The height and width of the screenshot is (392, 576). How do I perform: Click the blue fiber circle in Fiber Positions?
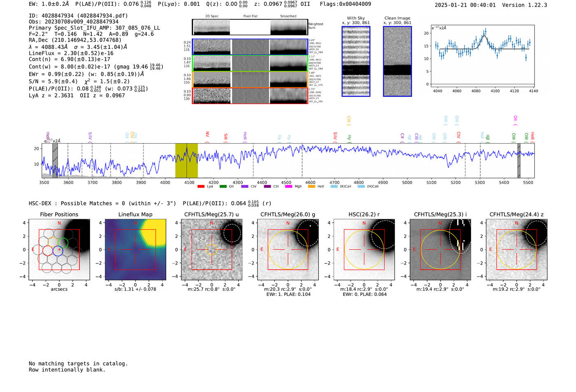[58, 251]
